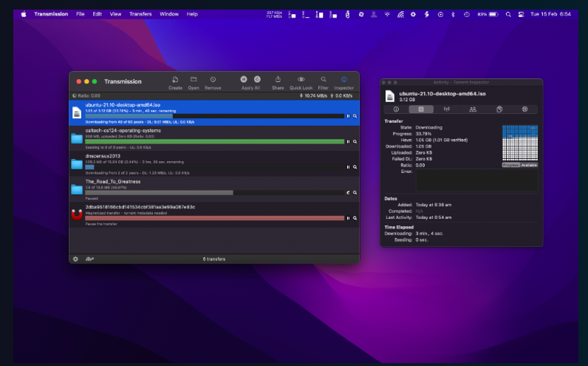Resume the paused The_Road_To_Greatness transfer
The height and width of the screenshot is (366, 588).
tap(348, 192)
